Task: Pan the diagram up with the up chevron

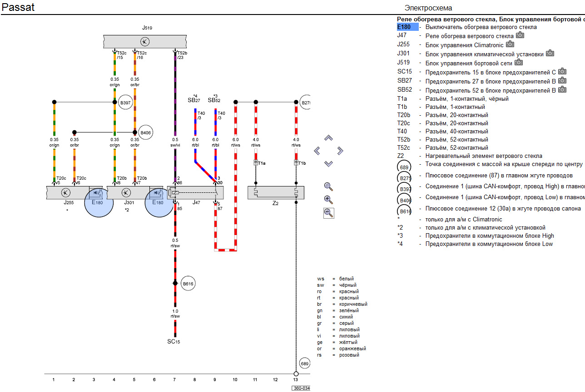Action: [329, 137]
